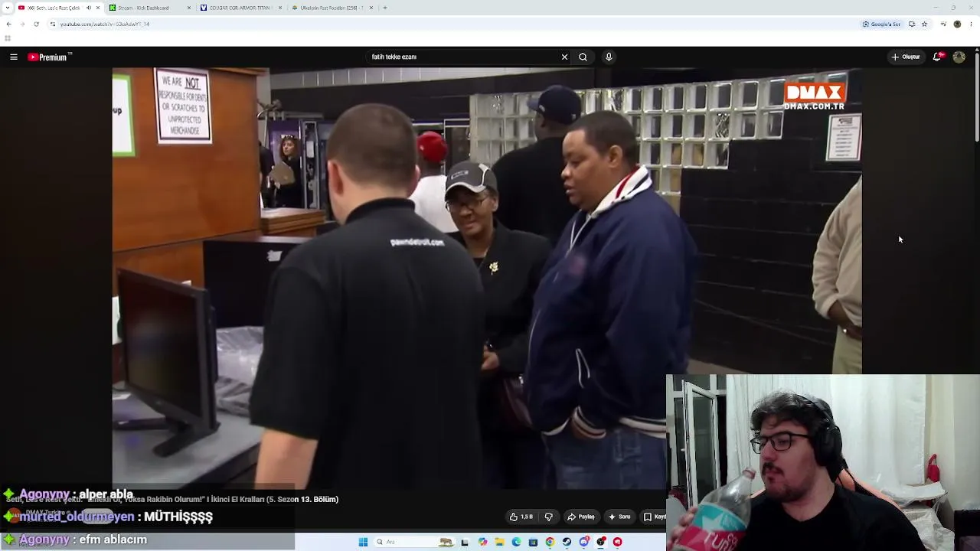Reload the current page

36,24
